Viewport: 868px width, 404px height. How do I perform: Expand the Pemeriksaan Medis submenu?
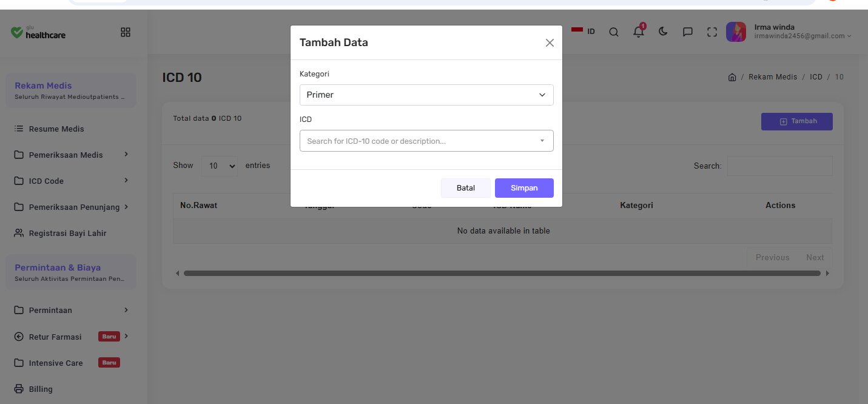click(71, 155)
